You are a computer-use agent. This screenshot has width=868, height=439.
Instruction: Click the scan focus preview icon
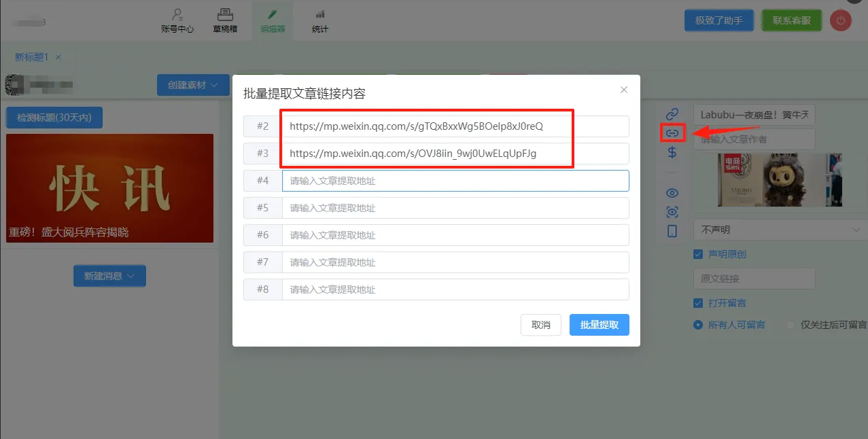pyautogui.click(x=672, y=212)
